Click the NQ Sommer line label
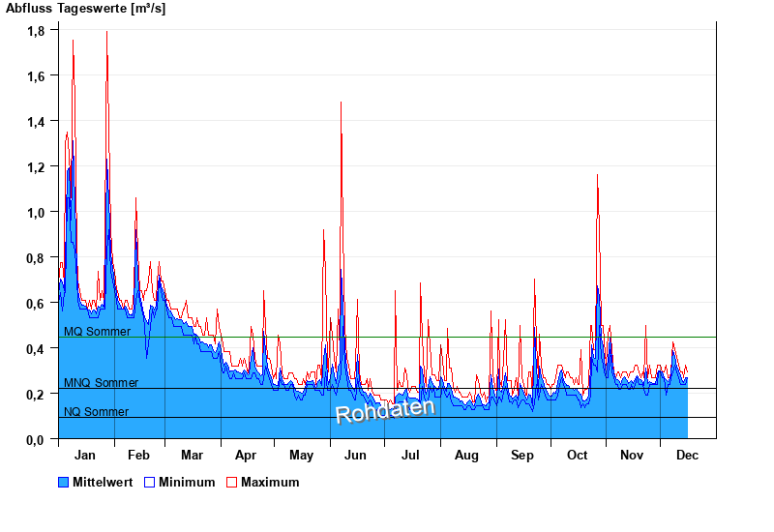Viewport: 774px width, 532px height. tap(96, 412)
